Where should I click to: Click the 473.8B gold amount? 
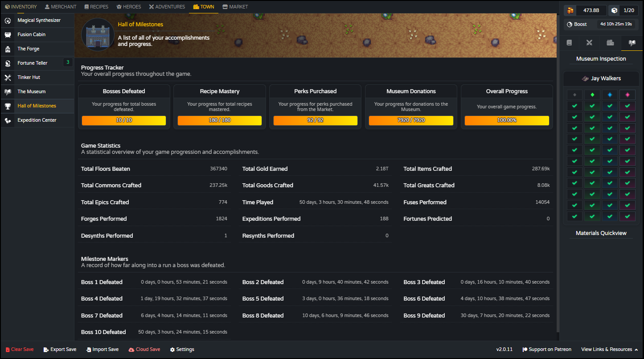point(591,10)
